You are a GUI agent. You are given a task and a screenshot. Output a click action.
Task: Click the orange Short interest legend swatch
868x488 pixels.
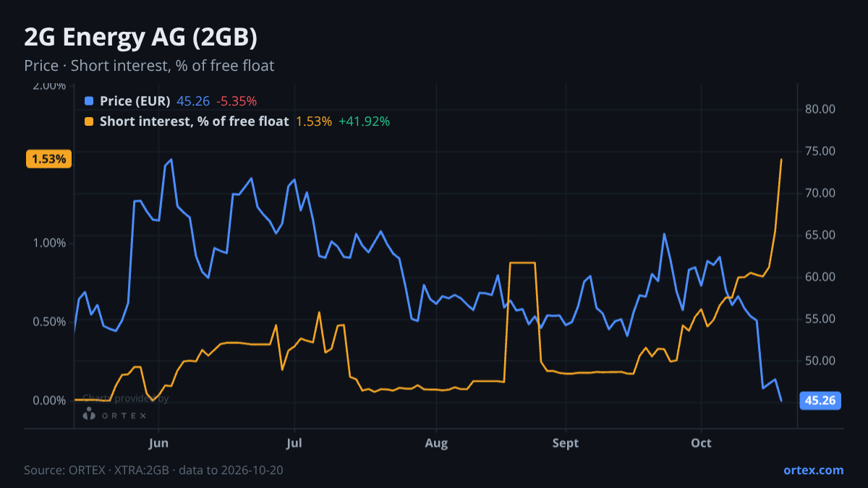[x=89, y=121]
